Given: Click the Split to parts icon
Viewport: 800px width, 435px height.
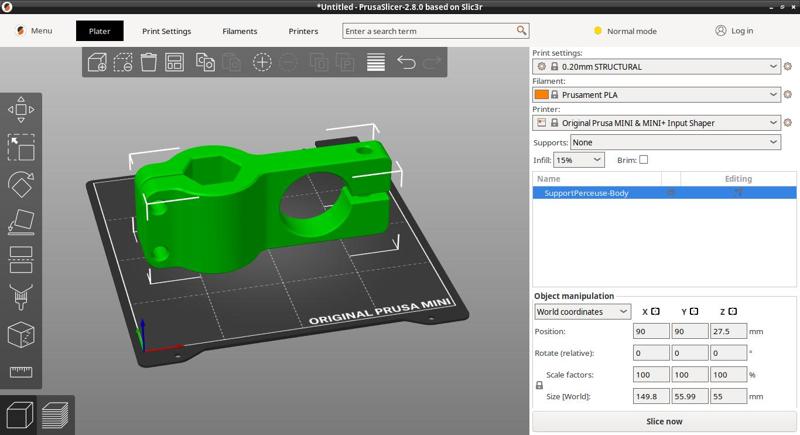Looking at the screenshot, I should pos(345,62).
